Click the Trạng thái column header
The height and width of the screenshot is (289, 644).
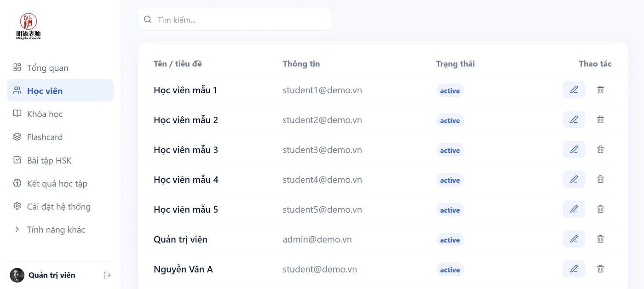click(455, 63)
